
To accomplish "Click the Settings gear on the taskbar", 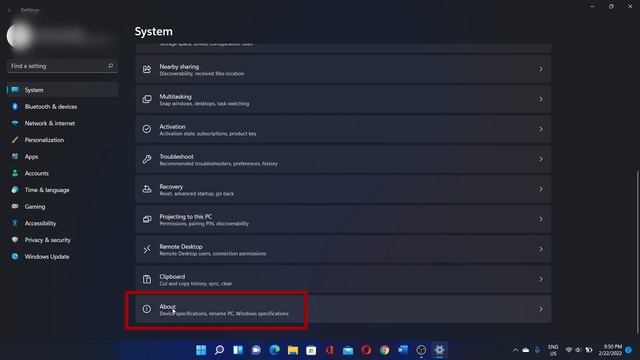I will click(x=440, y=350).
